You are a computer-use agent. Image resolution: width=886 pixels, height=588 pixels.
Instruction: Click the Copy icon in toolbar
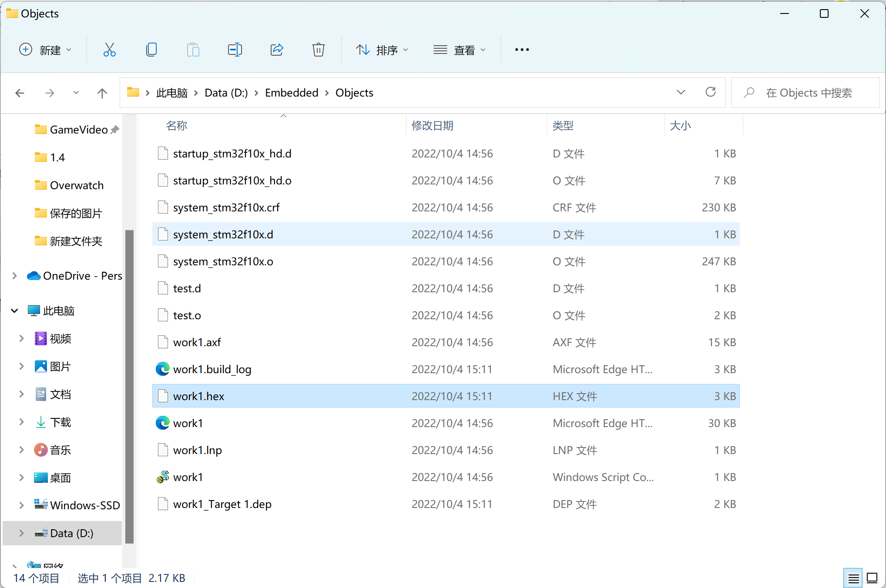(x=151, y=50)
